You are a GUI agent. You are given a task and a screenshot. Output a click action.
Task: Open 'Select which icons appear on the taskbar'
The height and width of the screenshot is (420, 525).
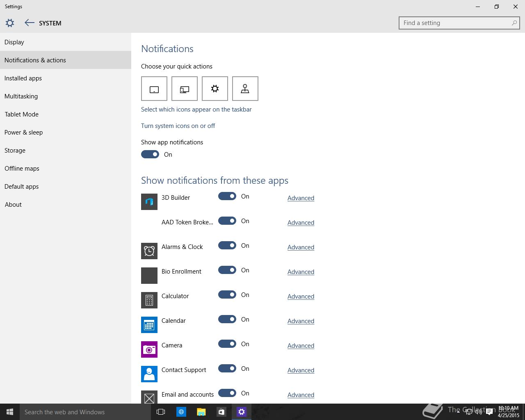point(196,110)
